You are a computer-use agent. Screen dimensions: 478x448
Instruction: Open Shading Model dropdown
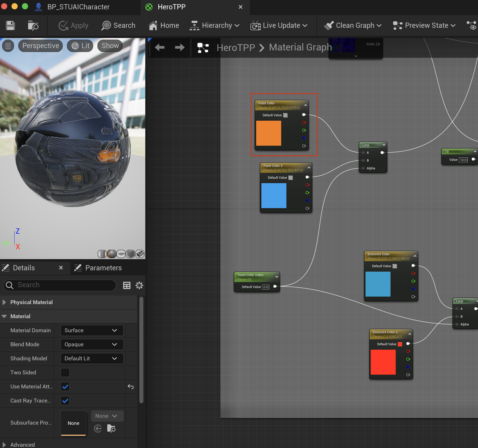pyautogui.click(x=92, y=359)
